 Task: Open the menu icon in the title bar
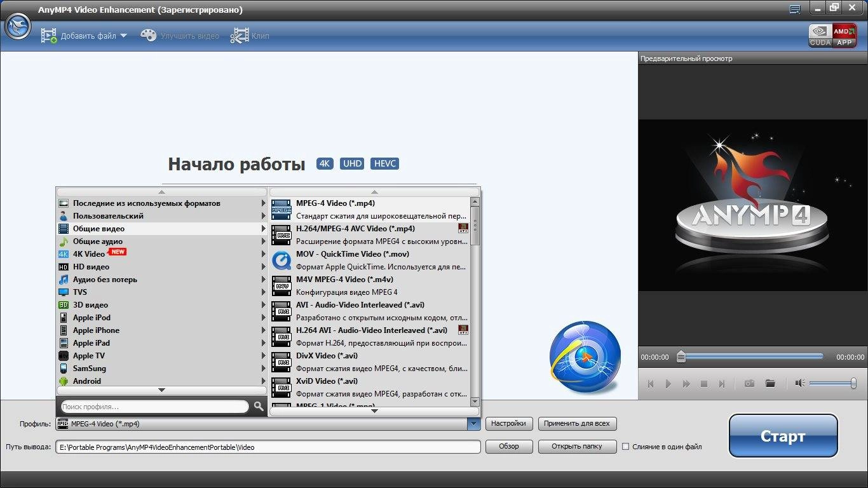pyautogui.click(x=795, y=9)
